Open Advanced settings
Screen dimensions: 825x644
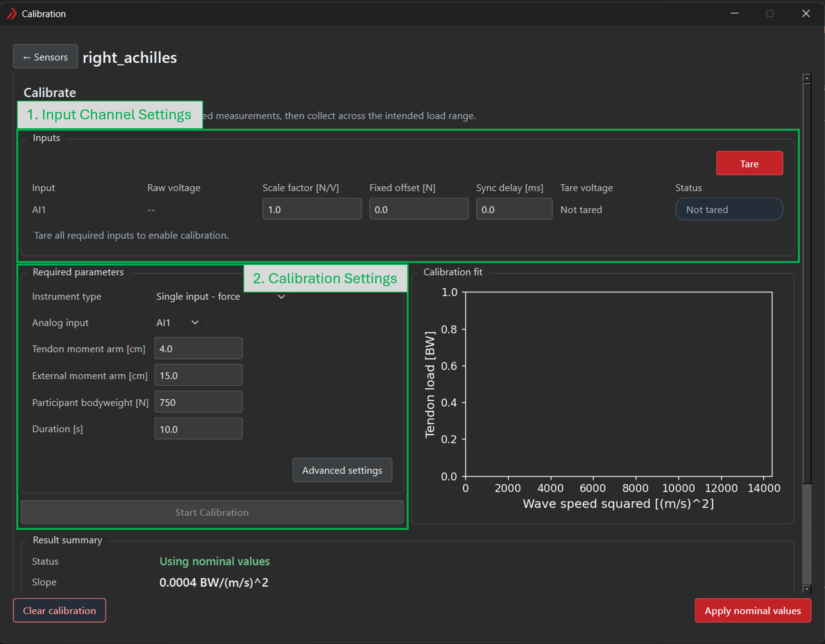(342, 470)
